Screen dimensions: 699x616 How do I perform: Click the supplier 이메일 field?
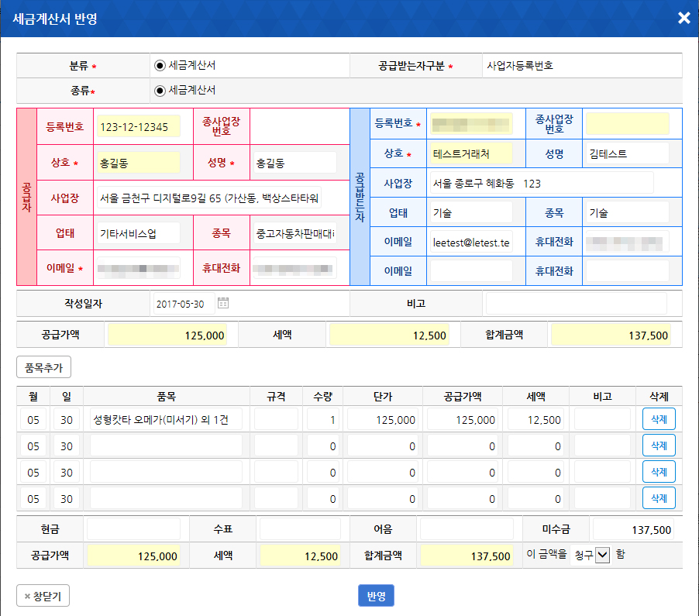pyautogui.click(x=139, y=268)
